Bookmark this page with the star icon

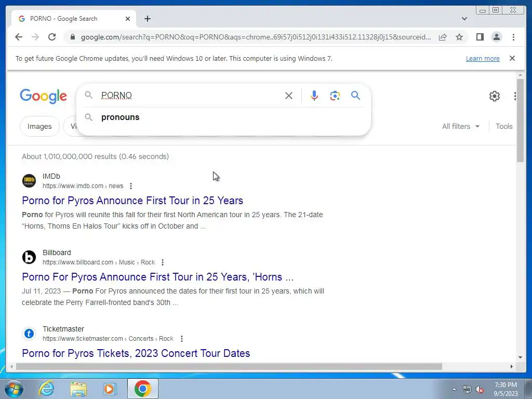click(459, 37)
